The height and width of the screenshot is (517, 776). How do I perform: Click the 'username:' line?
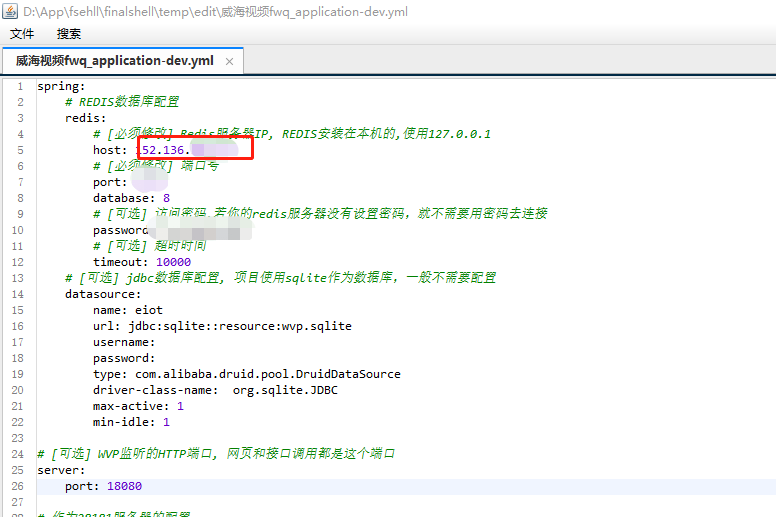click(124, 342)
